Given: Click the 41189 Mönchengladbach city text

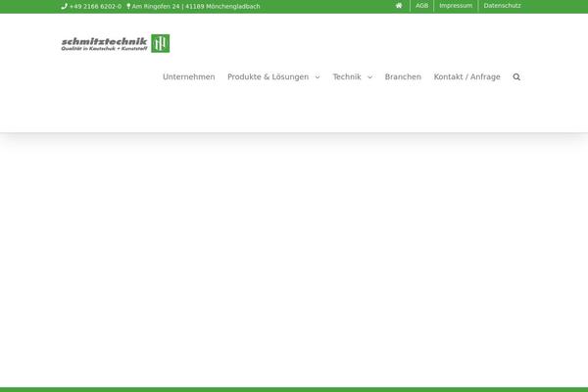Looking at the screenshot, I should [223, 6].
